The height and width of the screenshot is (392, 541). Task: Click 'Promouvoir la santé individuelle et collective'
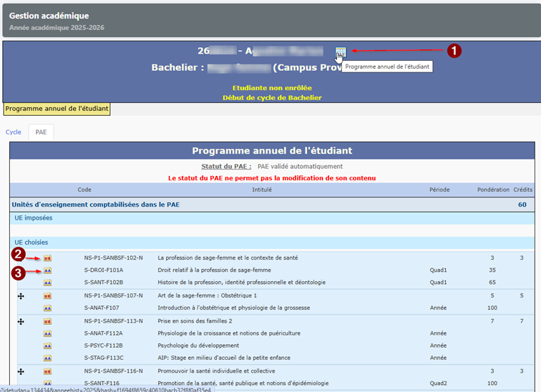[x=216, y=371]
